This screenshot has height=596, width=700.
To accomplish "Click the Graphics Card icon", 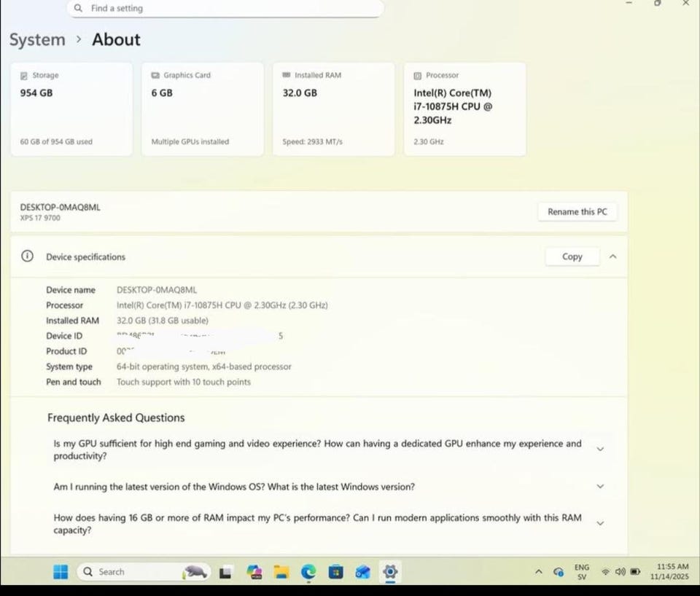I will point(155,75).
